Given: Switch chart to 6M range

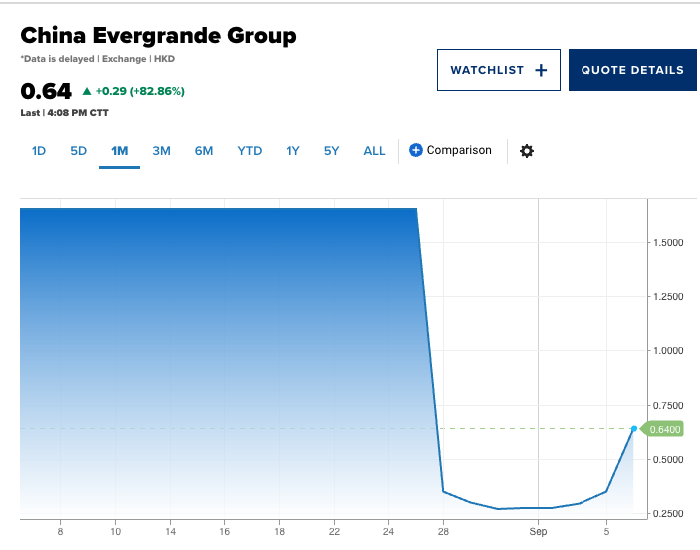Looking at the screenshot, I should click(x=204, y=151).
